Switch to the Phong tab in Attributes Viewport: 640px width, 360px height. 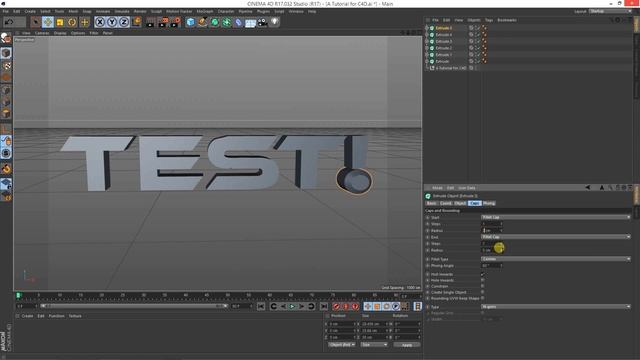click(x=489, y=203)
